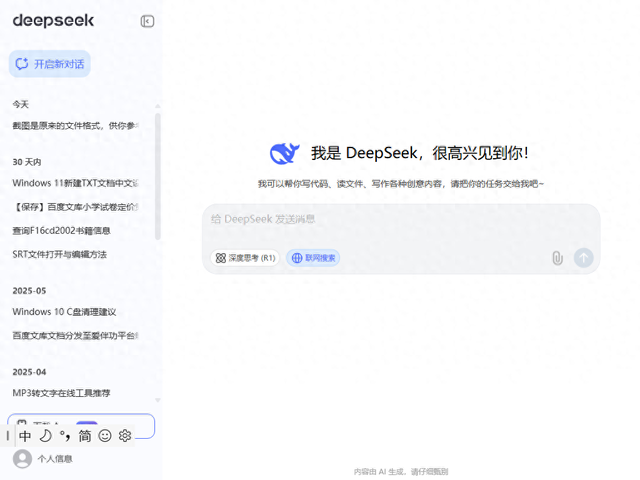Toggle IME 简 simplified/traditional mode
Image resolution: width=640 pixels, height=480 pixels.
coord(85,436)
